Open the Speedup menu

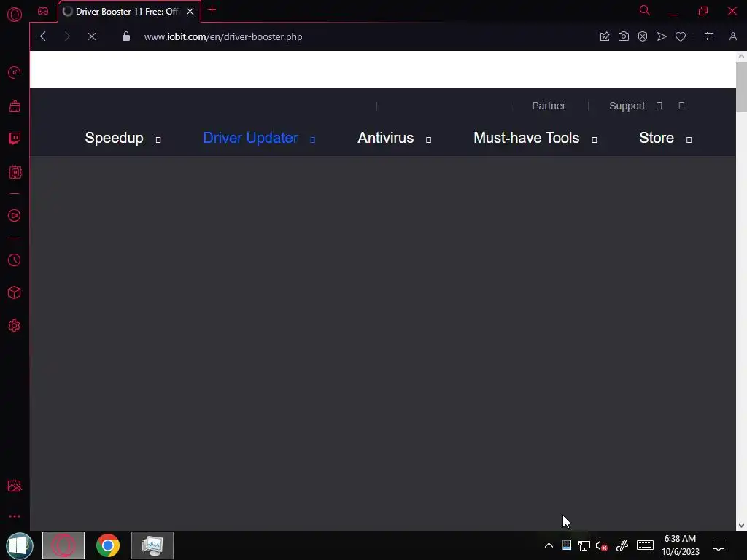[114, 138]
